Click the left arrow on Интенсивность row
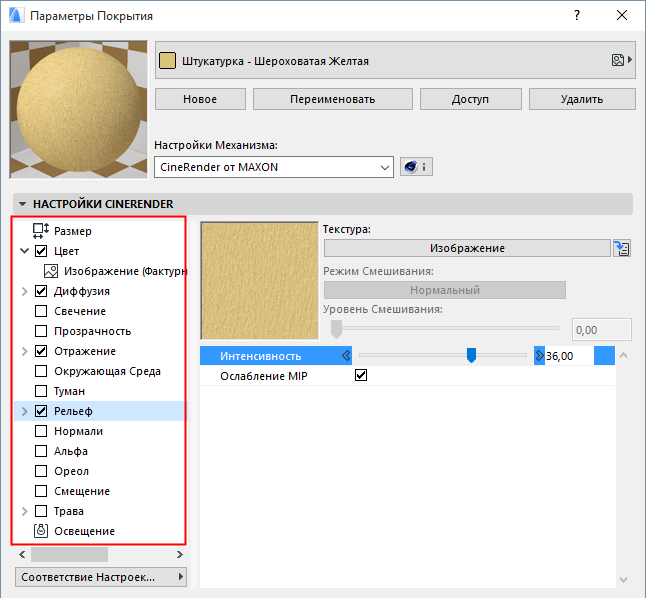Screen dimensions: 646x598 (346, 356)
